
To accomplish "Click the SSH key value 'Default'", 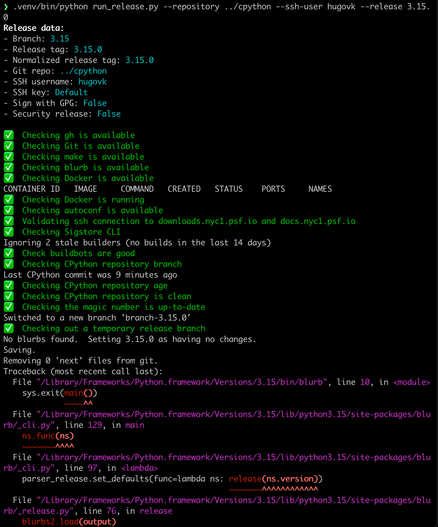I will pos(71,92).
